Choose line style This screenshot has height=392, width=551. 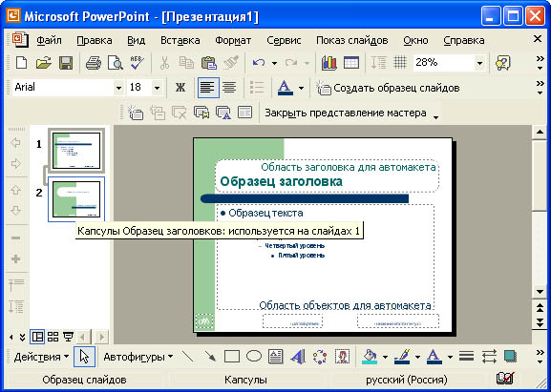[467, 357]
